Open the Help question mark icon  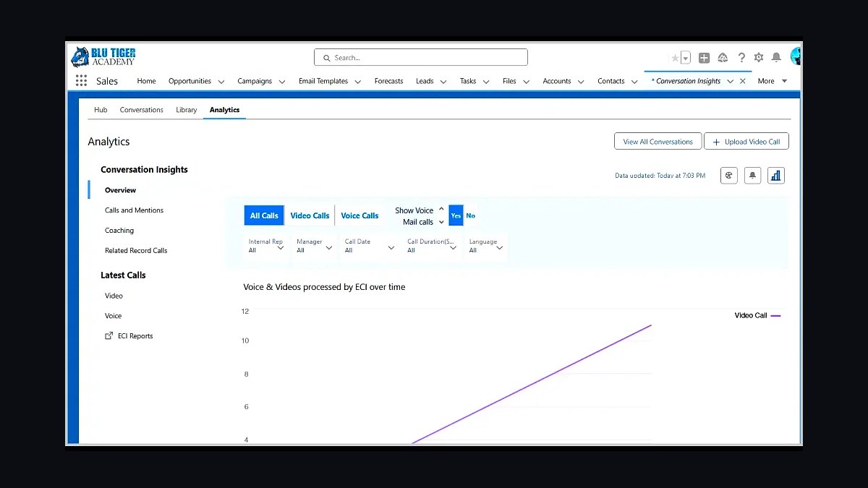point(741,58)
